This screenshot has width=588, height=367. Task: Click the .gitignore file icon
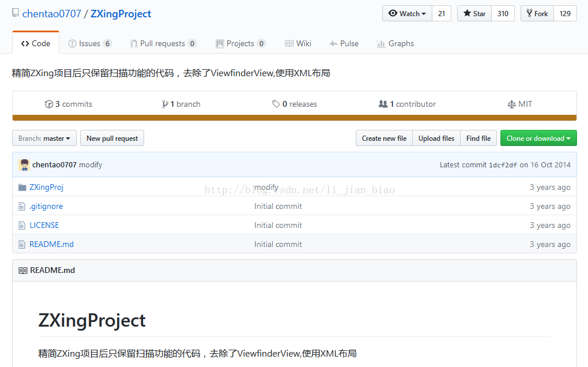point(22,206)
